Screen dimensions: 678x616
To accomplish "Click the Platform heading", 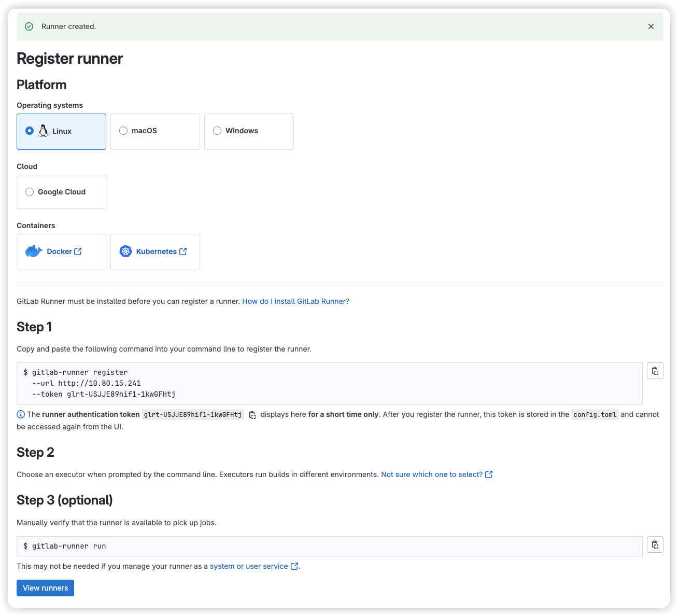I will point(41,85).
